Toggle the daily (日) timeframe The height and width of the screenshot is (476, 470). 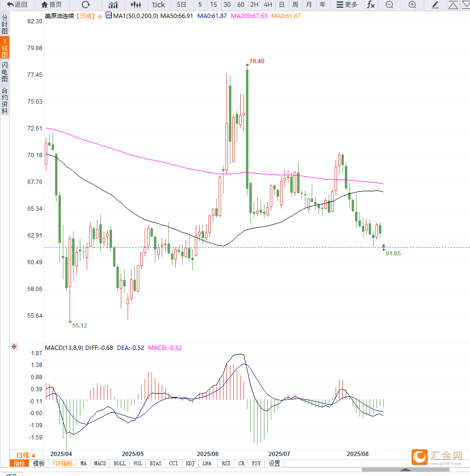[282, 4]
